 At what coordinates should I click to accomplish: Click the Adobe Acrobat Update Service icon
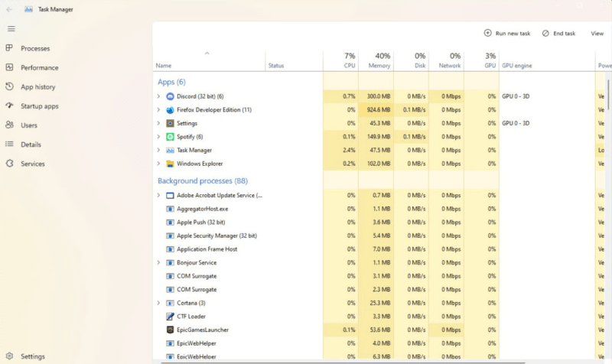click(x=170, y=196)
